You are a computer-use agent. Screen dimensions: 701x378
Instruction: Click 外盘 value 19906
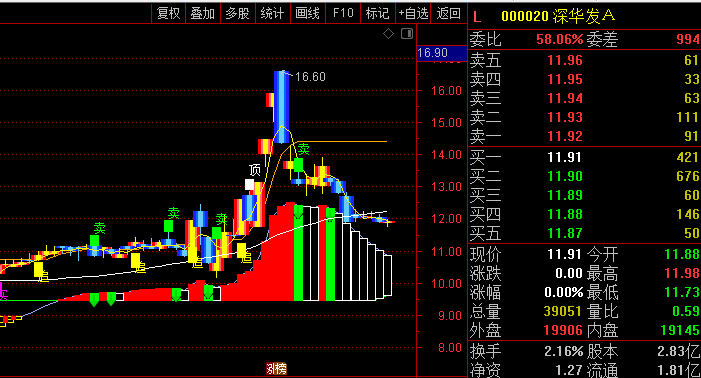click(563, 330)
